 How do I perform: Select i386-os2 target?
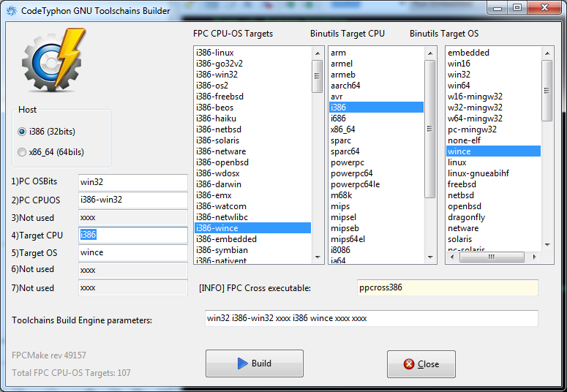click(252, 86)
